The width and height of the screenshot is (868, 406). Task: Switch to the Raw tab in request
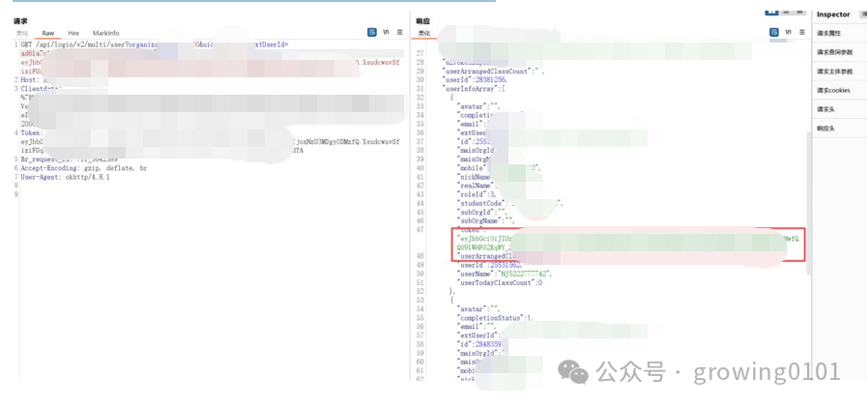[x=48, y=33]
